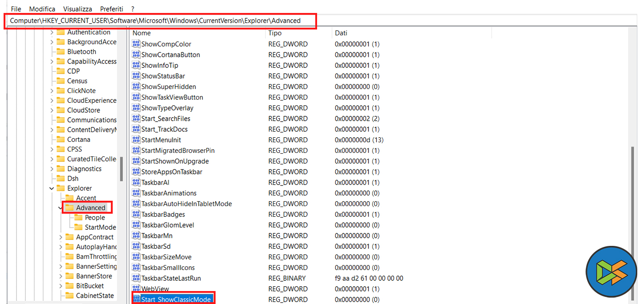Click the ShowCortanaButton value icon
644x304 pixels.
pos(136,55)
